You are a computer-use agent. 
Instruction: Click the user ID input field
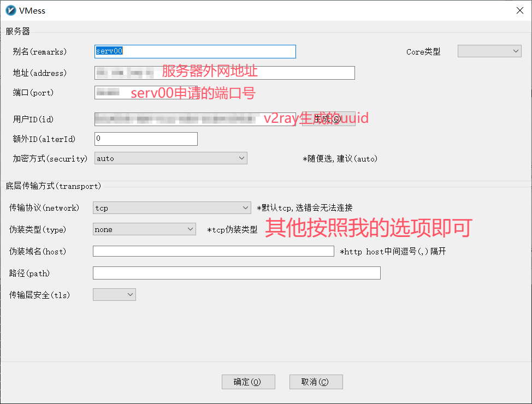click(x=195, y=120)
